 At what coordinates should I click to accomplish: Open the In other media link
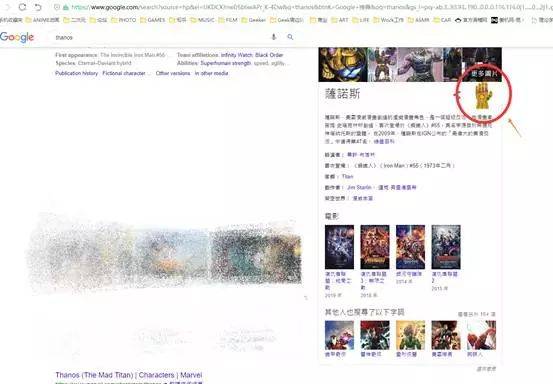pos(212,73)
